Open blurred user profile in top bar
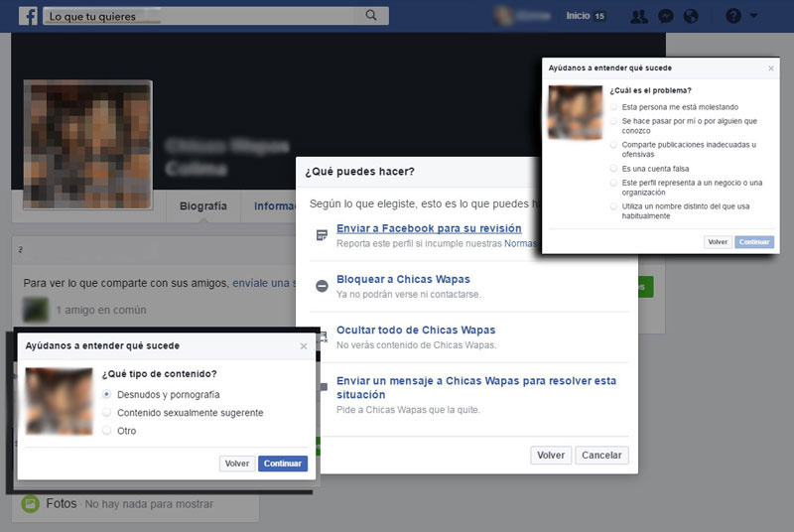Image resolution: width=794 pixels, height=532 pixels. point(522,16)
